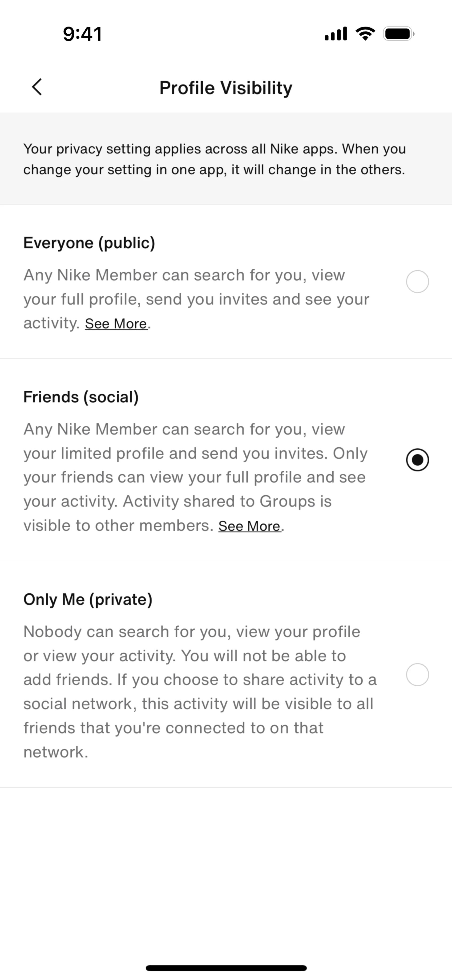This screenshot has width=452, height=980.
Task: Tap the Profile Visibility page title
Action: [x=226, y=88]
